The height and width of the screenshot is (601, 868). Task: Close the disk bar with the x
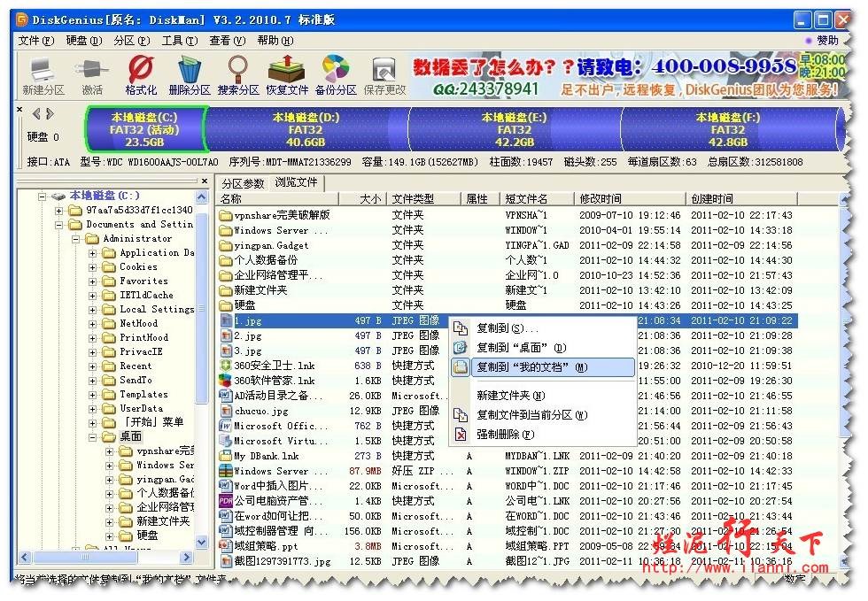(x=19, y=110)
